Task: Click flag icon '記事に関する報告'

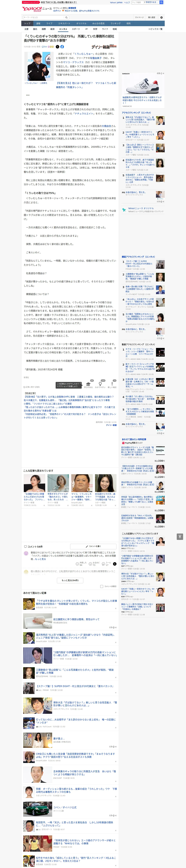Action: click(31, 387)
